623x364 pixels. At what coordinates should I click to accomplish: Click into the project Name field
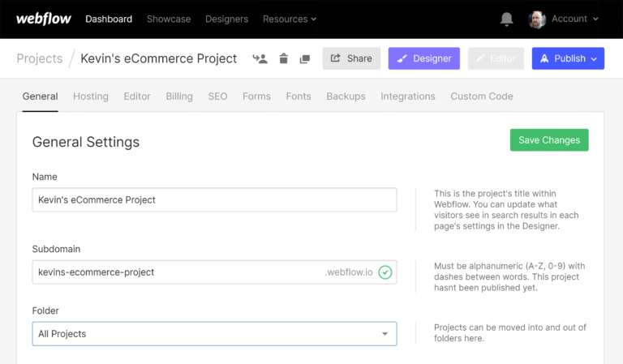pyautogui.click(x=214, y=199)
